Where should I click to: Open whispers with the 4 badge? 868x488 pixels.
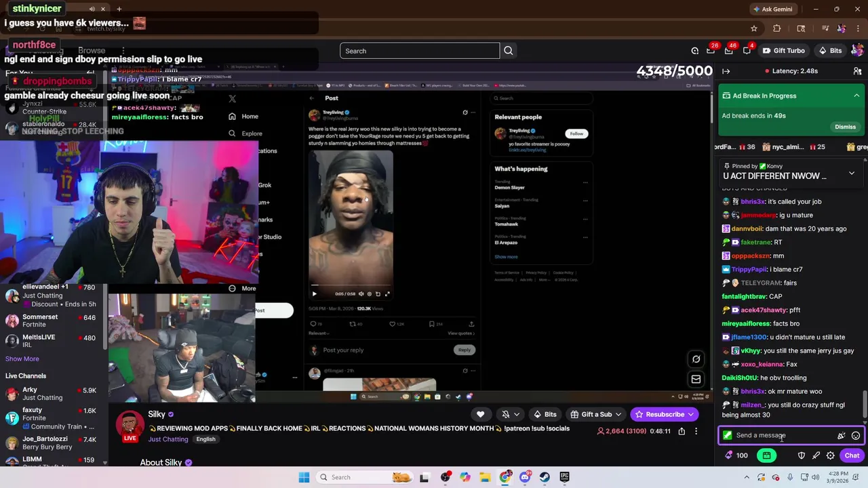pos(747,51)
